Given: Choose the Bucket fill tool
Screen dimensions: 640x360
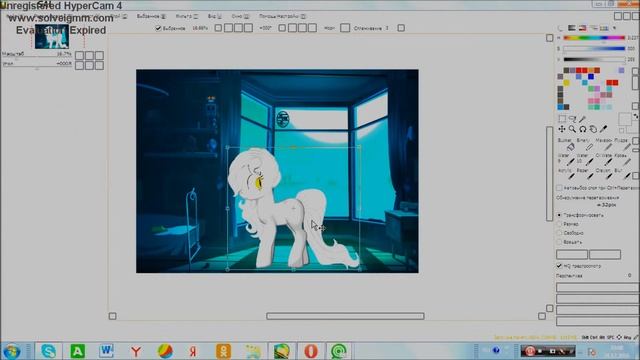Looking at the screenshot, I should coord(567,144).
